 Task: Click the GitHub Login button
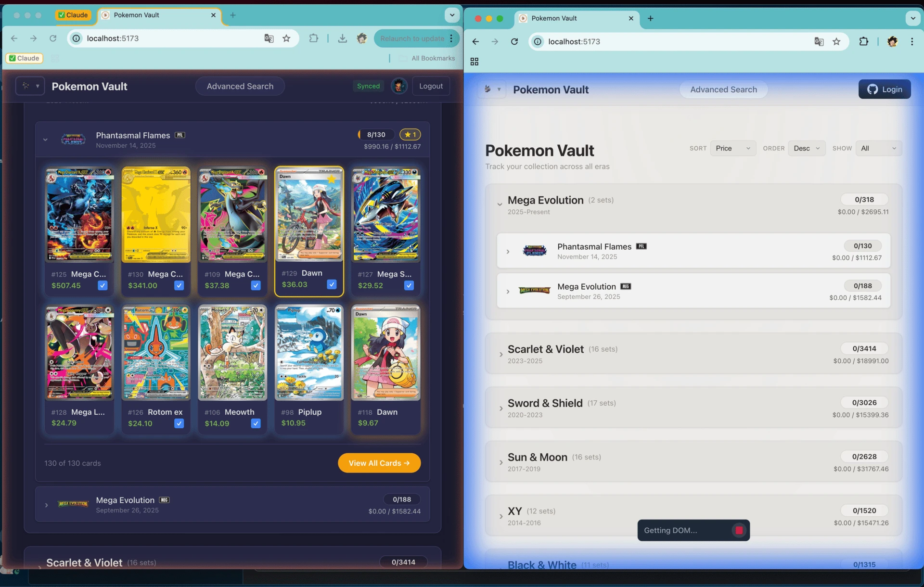(x=885, y=89)
